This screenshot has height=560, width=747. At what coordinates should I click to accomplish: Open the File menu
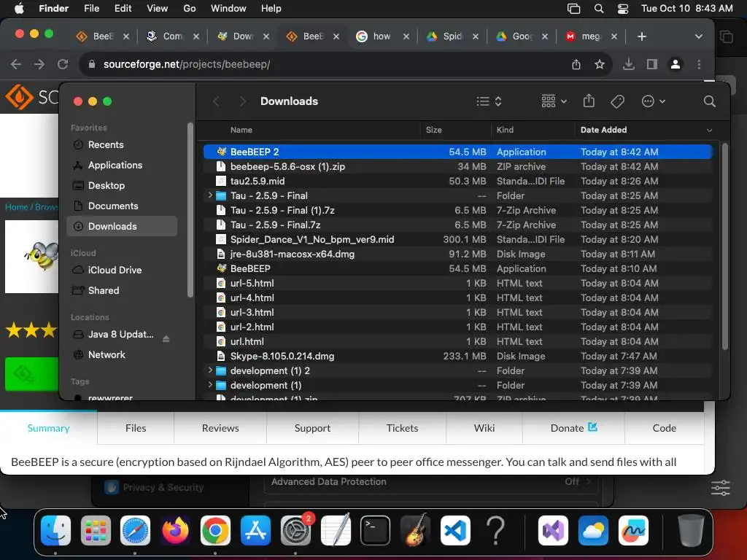pyautogui.click(x=91, y=9)
